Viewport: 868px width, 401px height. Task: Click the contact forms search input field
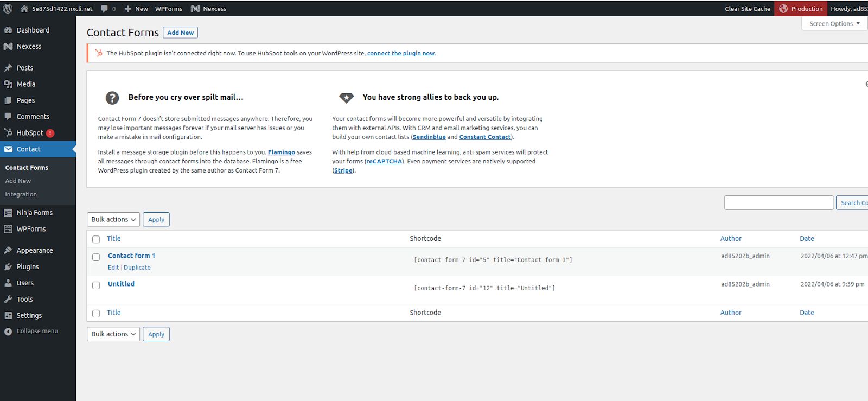(x=779, y=202)
